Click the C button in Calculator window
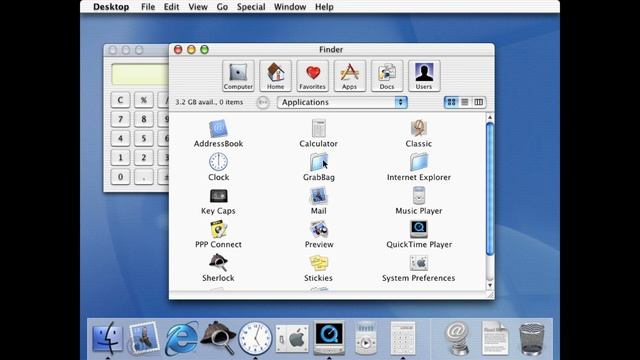Screen dimensions: 640x360 [x=120, y=100]
